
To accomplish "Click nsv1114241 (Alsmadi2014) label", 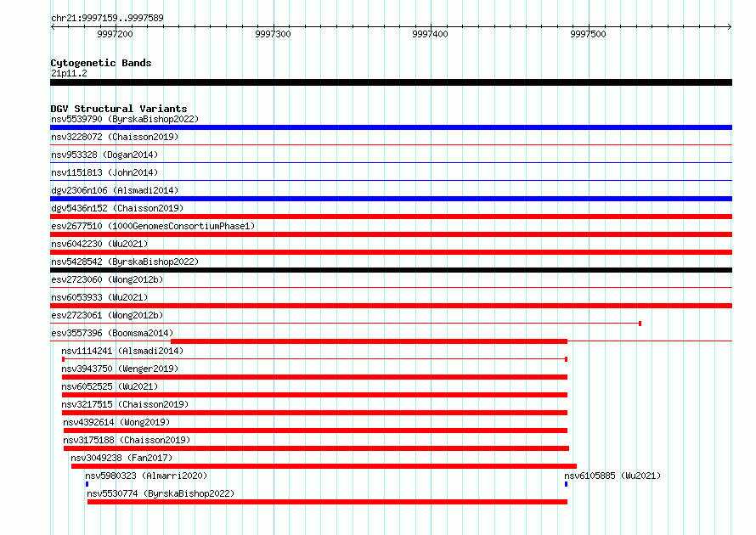I will click(122, 351).
